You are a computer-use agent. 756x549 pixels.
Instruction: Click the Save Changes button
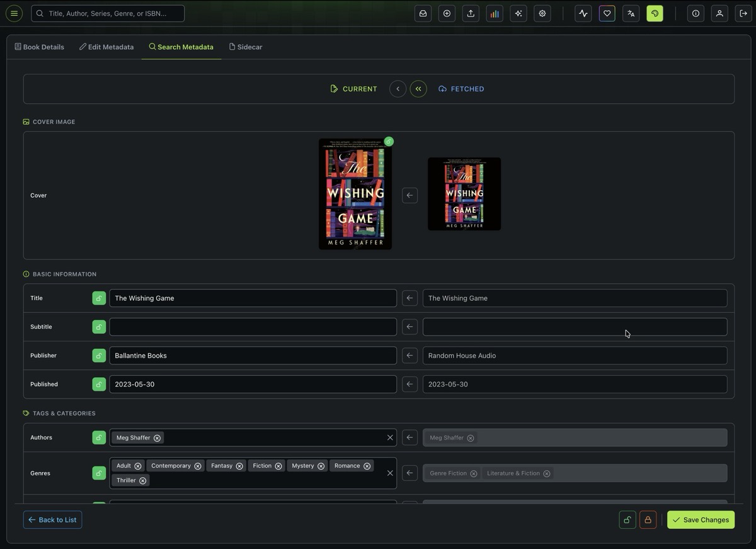click(701, 519)
